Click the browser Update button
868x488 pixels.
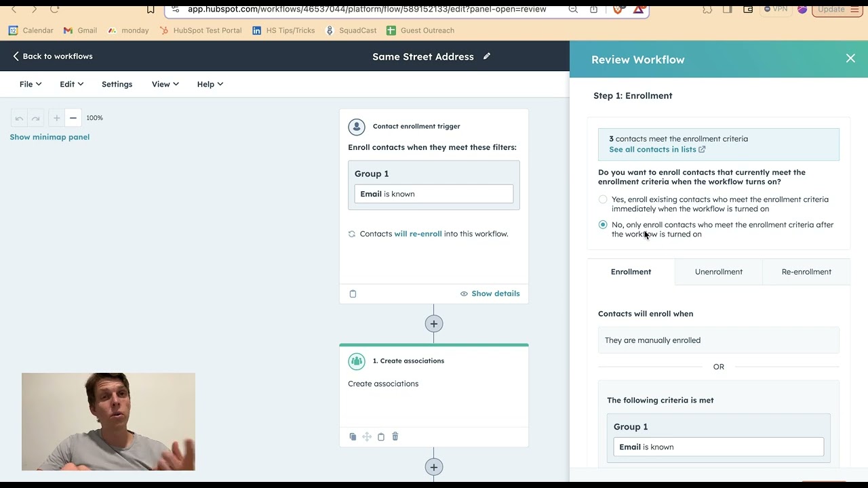[x=837, y=9]
